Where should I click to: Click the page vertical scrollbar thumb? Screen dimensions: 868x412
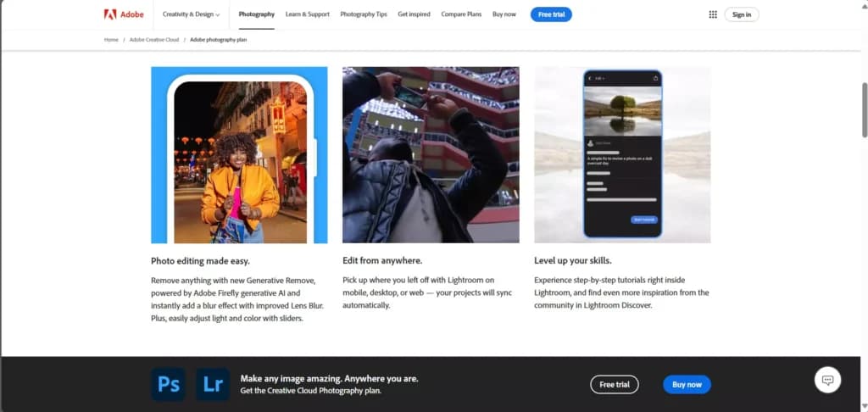[865, 109]
